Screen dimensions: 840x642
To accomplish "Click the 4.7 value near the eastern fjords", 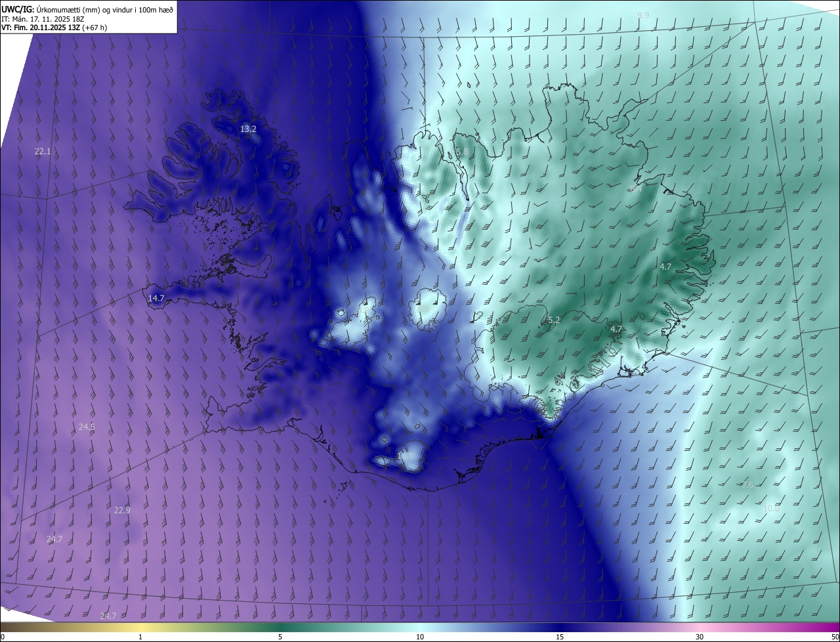I will [665, 267].
